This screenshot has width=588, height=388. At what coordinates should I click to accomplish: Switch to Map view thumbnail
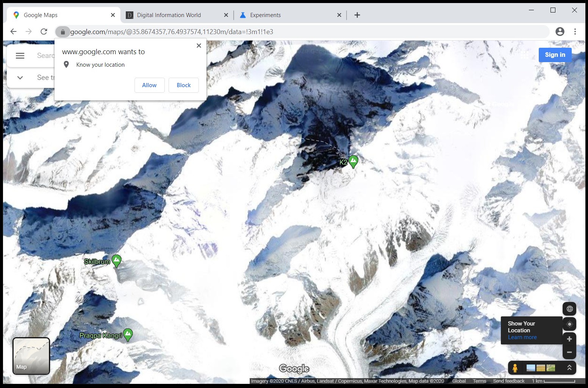pyautogui.click(x=31, y=356)
